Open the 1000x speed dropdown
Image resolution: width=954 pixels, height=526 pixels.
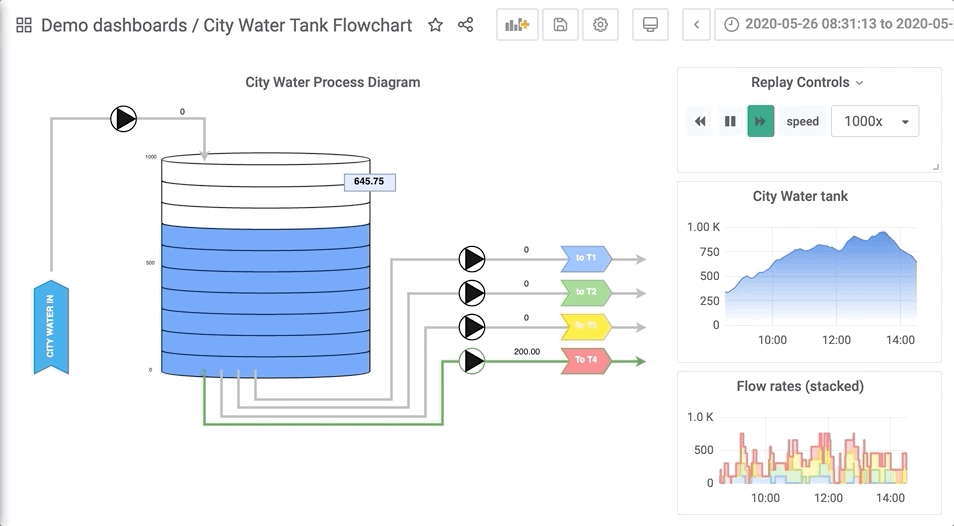(875, 121)
